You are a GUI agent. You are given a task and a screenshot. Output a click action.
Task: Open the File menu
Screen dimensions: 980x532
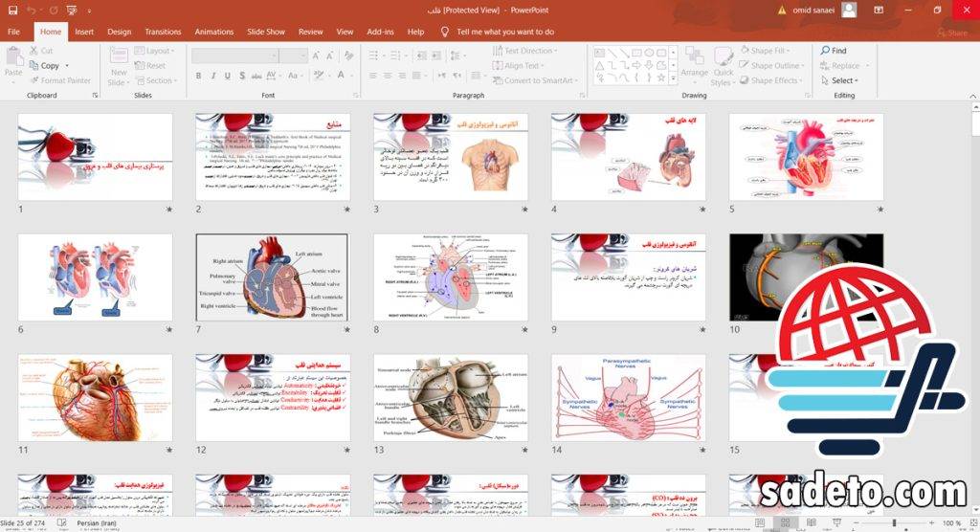[13, 32]
